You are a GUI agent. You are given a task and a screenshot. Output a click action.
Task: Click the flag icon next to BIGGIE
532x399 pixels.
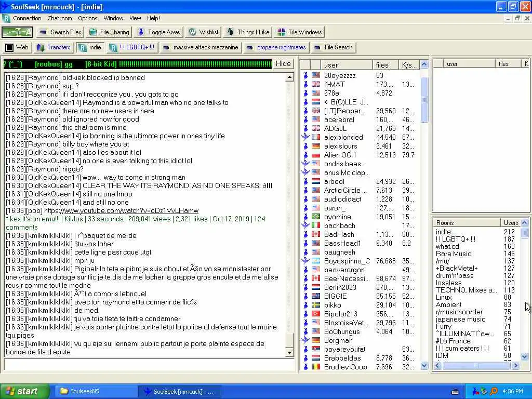316,296
